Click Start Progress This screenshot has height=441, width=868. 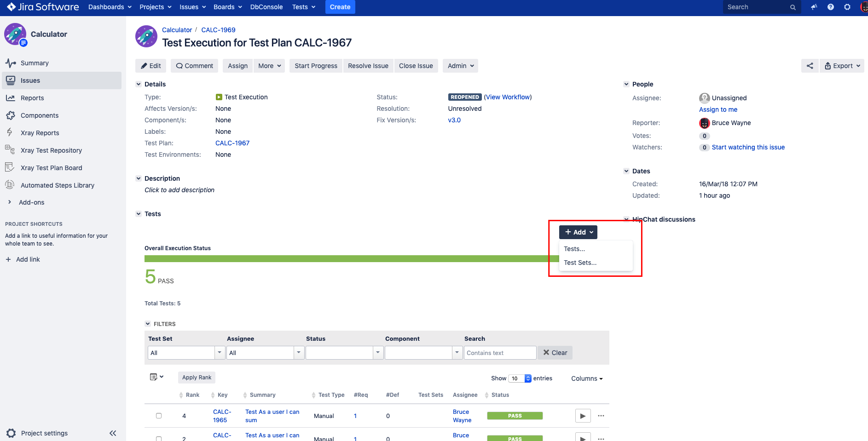[x=316, y=66]
